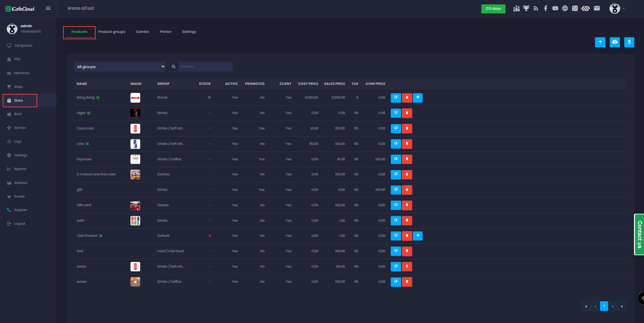644x323 pixels.
Task: Edit the Bong Bong product
Action: pyautogui.click(x=396, y=98)
